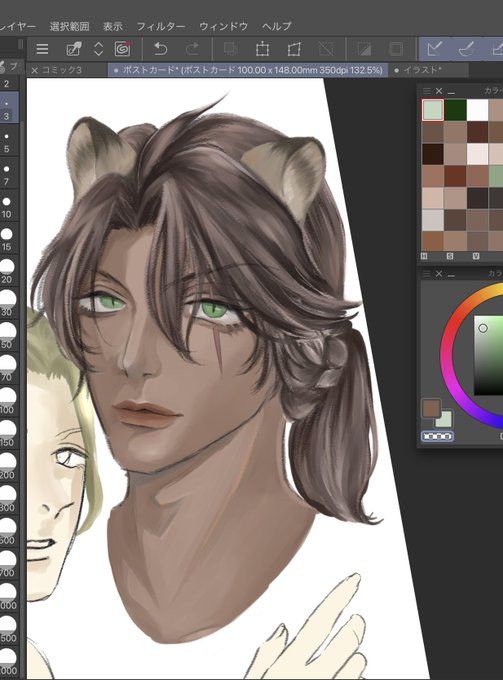Select the free transform icon

point(294,49)
